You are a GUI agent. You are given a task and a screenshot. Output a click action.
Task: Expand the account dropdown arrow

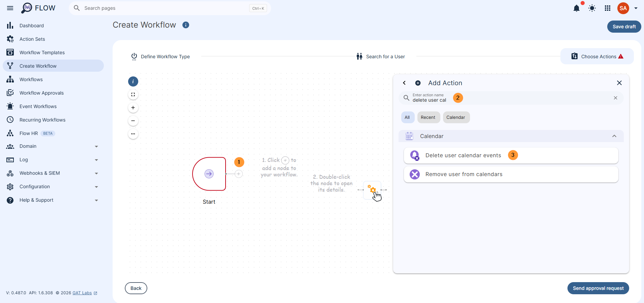(636, 8)
